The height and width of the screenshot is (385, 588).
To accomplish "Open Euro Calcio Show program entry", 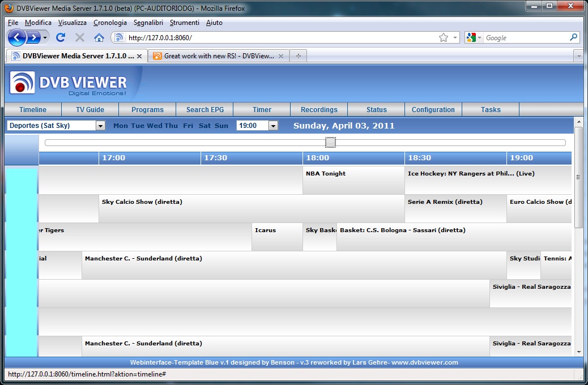I will (x=539, y=208).
